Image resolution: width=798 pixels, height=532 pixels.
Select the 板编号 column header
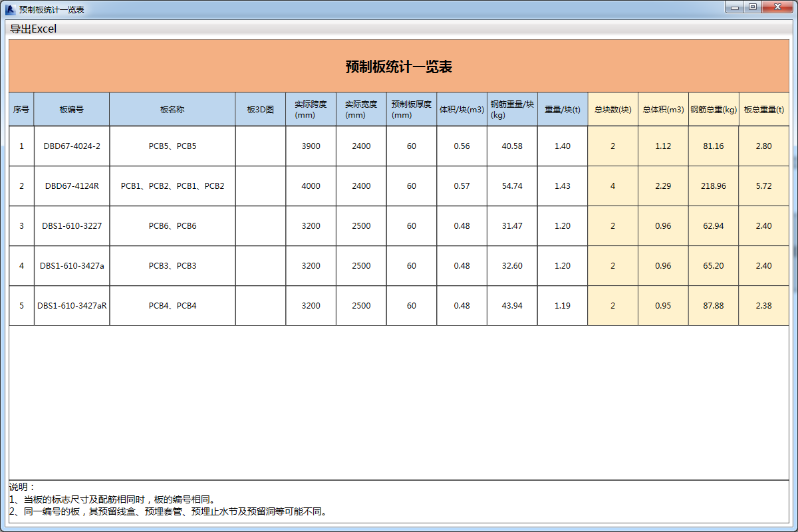[x=72, y=110]
